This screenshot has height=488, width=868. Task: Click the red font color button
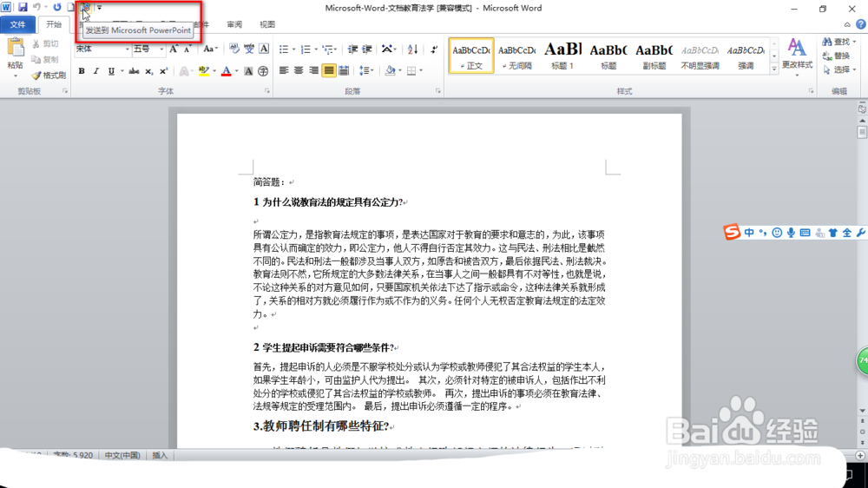(x=226, y=71)
